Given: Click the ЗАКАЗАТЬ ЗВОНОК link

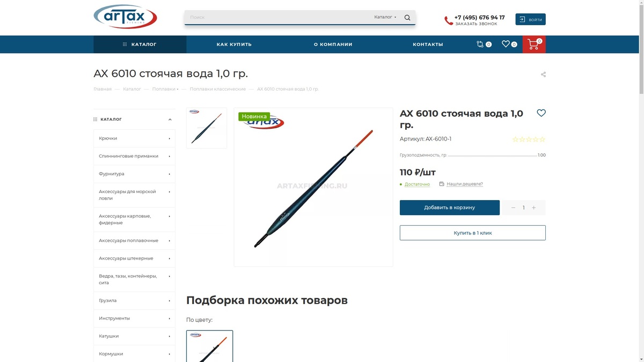Looking at the screenshot, I should [476, 24].
